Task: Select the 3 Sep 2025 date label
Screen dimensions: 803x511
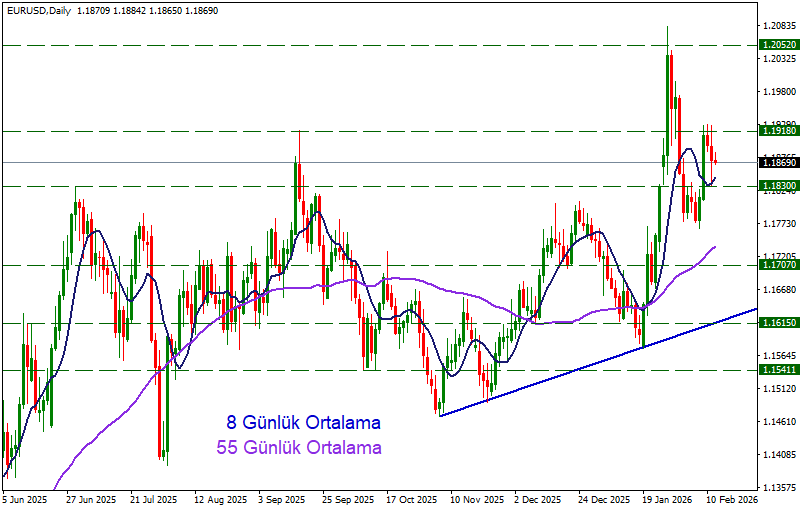Action: pos(281,497)
